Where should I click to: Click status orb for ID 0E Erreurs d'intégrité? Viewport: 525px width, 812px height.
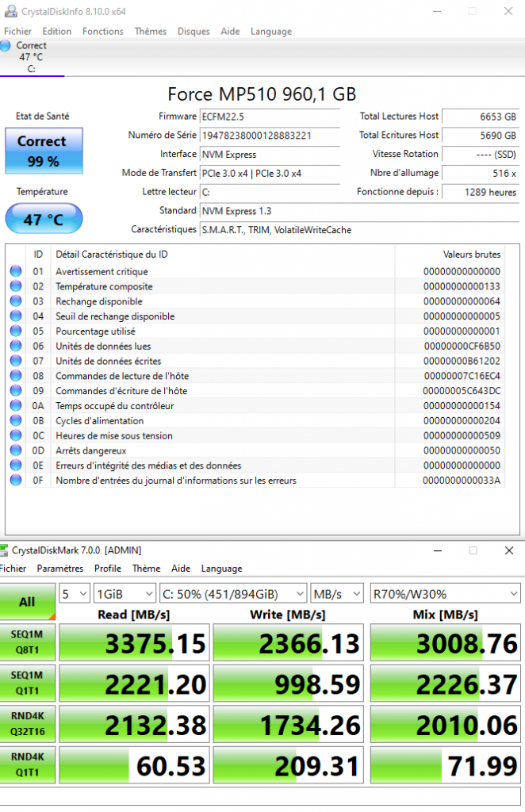[16, 465]
